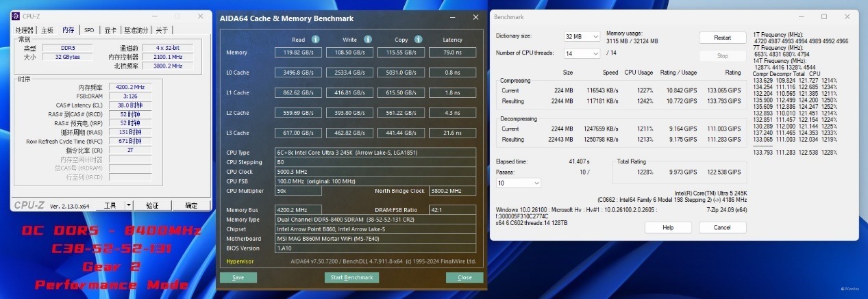Open the 显卡 tab in CPU-Z

pyautogui.click(x=110, y=30)
